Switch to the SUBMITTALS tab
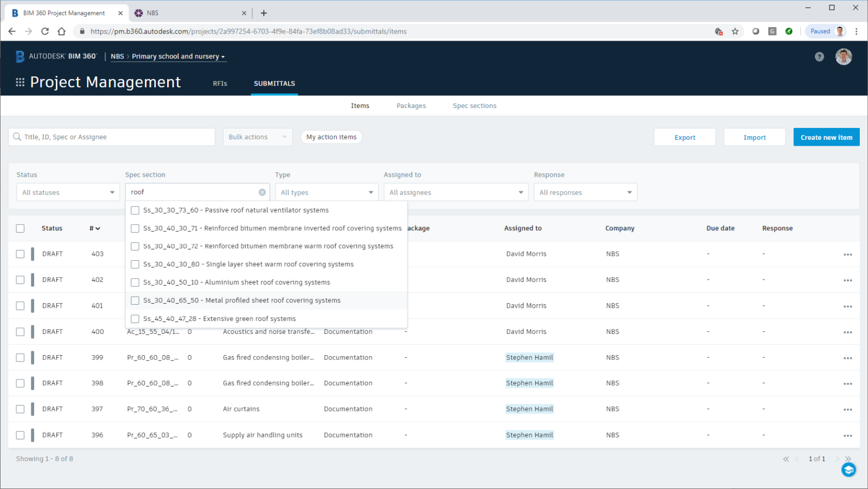The image size is (868, 489). click(275, 83)
